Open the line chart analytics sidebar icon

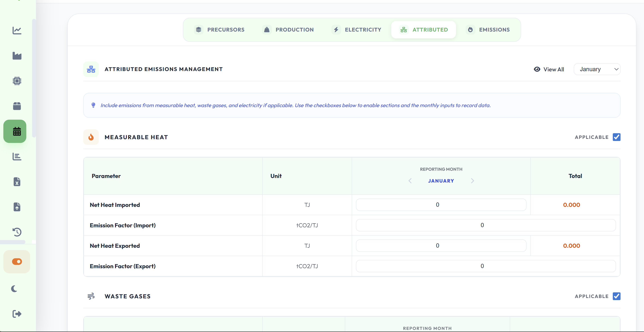[x=17, y=30]
